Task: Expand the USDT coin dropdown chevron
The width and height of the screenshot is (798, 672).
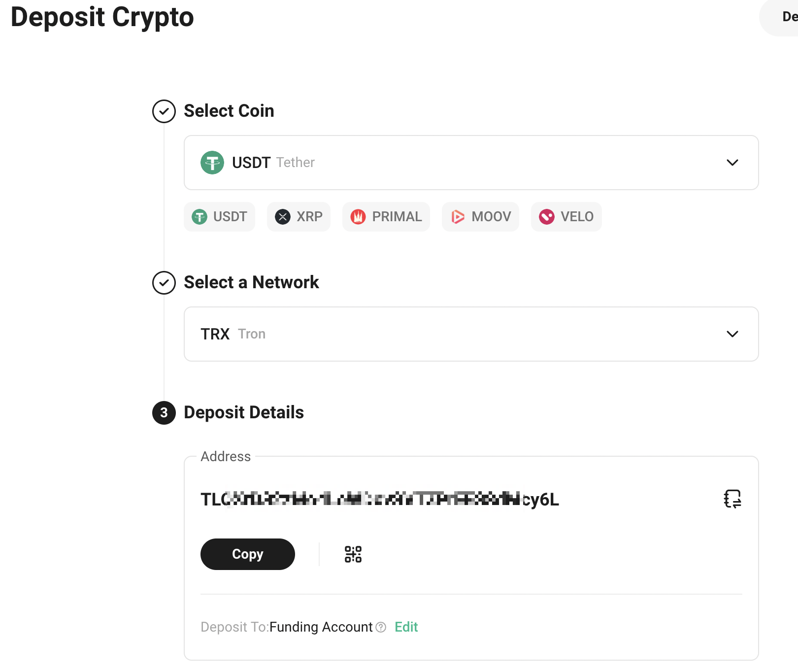Action: [x=732, y=163]
